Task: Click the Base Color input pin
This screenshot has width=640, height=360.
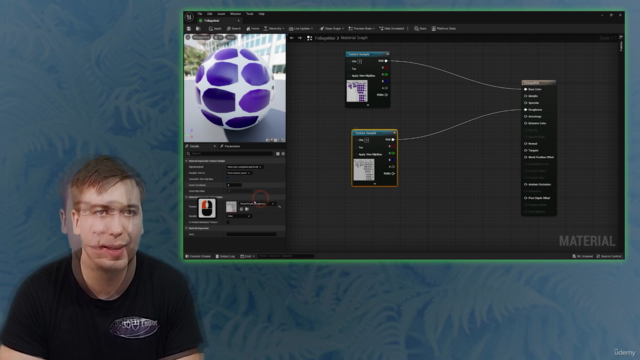Action: point(526,89)
